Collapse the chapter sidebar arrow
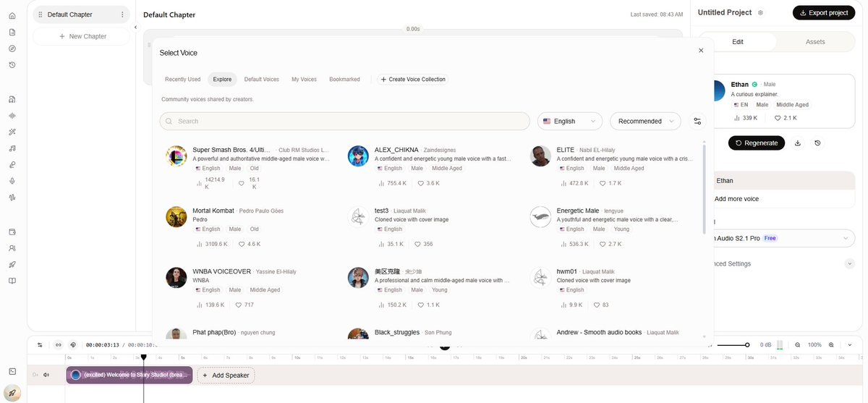868x403 pixels. (135, 27)
